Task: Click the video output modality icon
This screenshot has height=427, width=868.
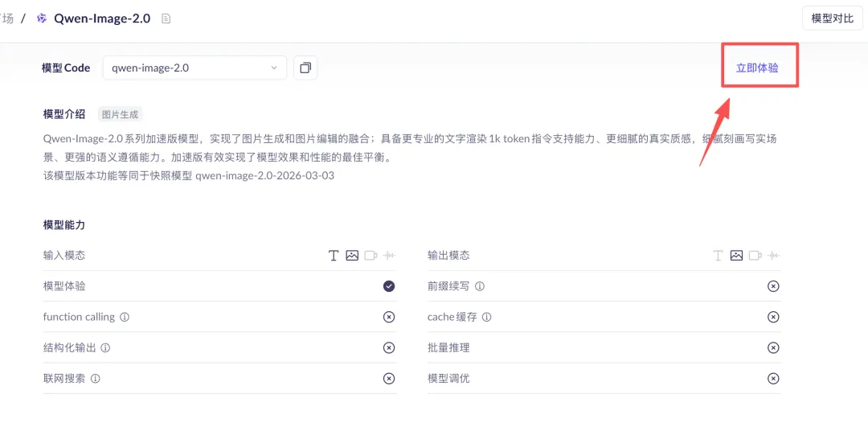Action: (755, 255)
